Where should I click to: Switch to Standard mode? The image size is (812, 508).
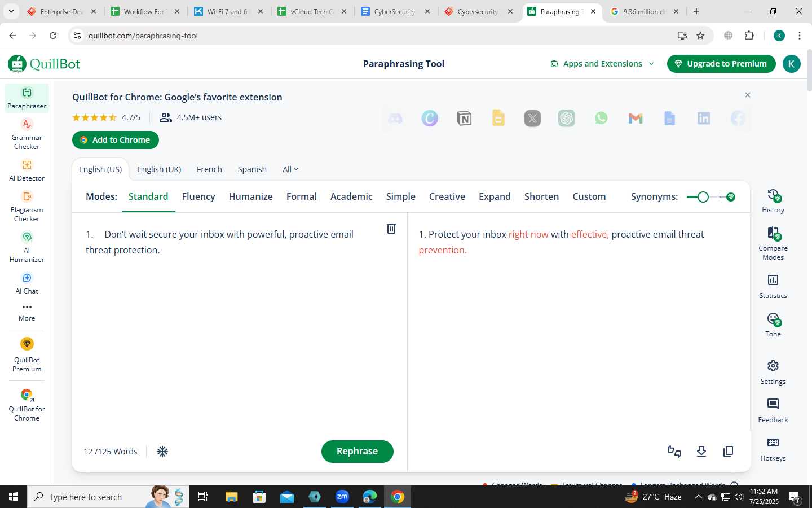tap(148, 196)
